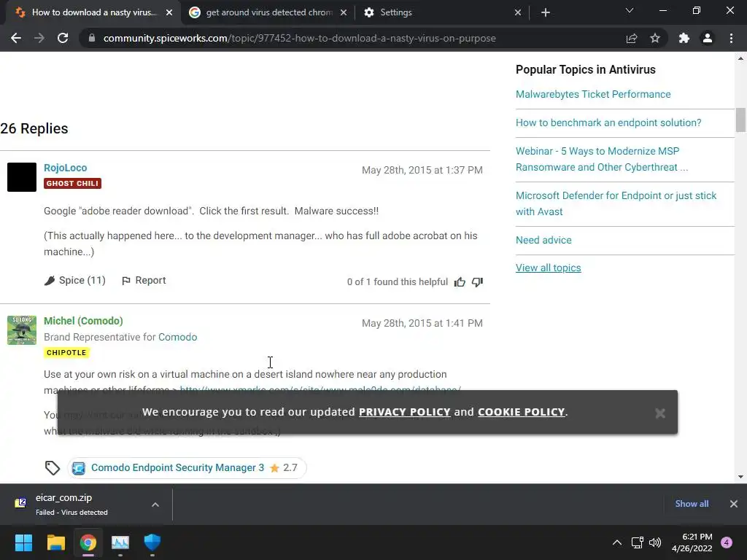Click the eicar_com.zip download item
This screenshot has width=747, height=560.
86,505
